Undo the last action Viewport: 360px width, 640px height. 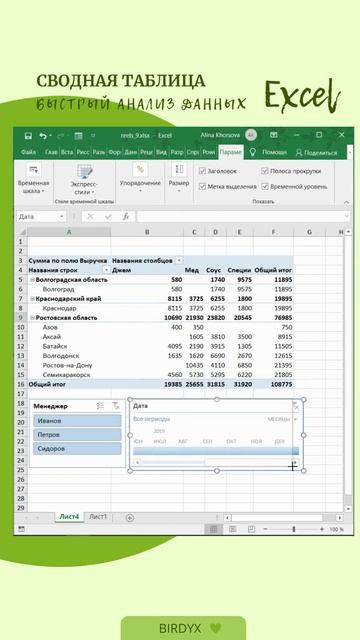(42, 136)
